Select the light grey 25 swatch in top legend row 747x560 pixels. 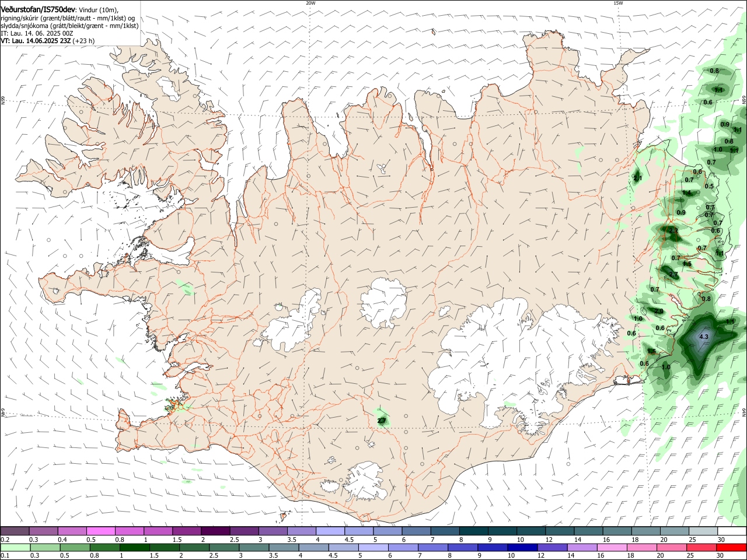pyautogui.click(x=703, y=531)
